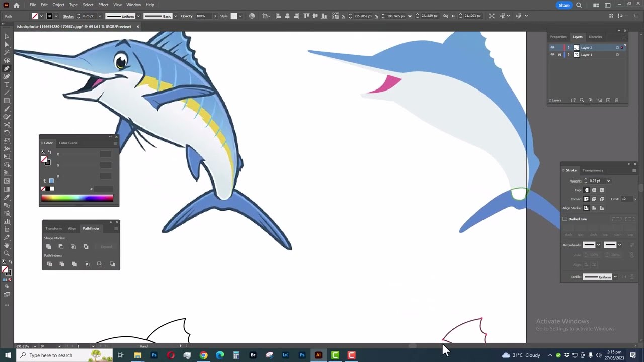The height and width of the screenshot is (362, 644).
Task: Open Illustrator from the Windows taskbar
Action: pos(318,355)
